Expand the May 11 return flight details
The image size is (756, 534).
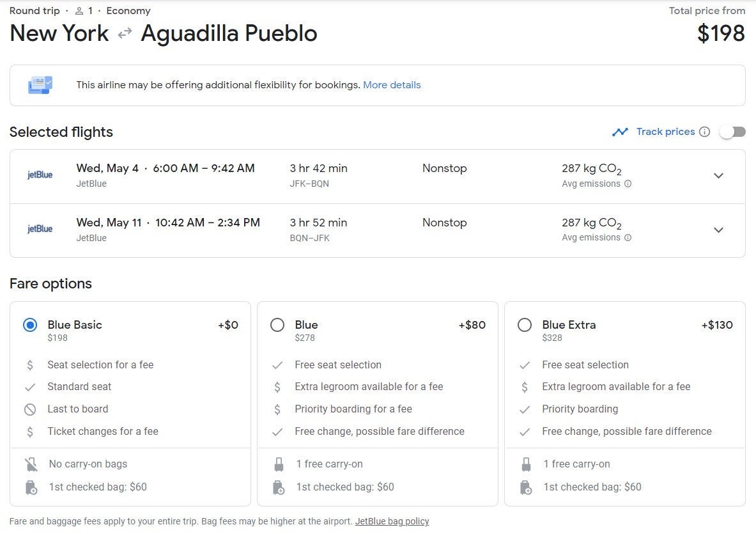click(718, 230)
